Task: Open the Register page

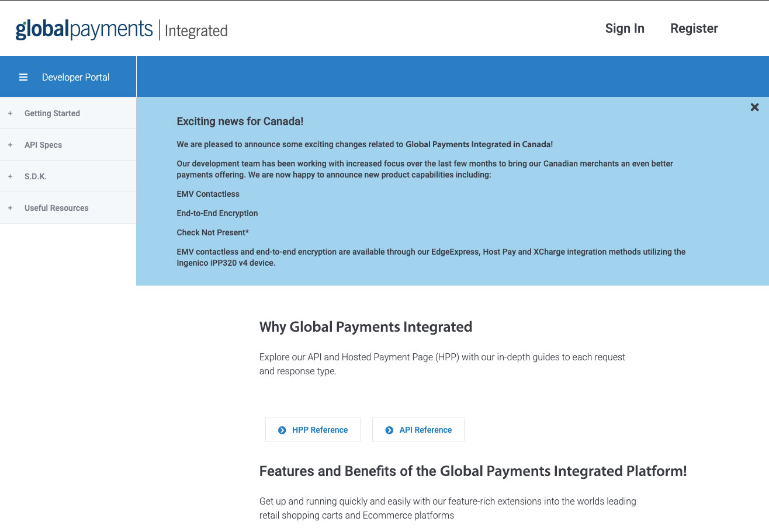Action: pos(694,28)
